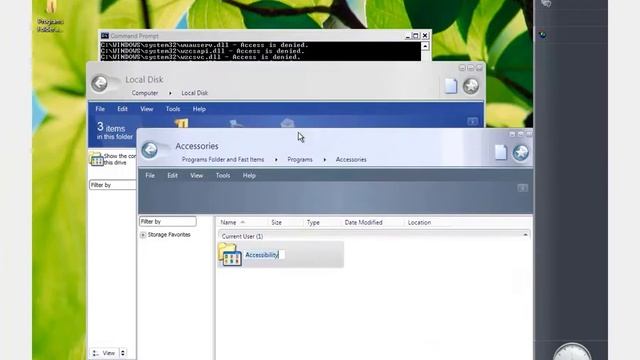Open Tools menu in Accessories window

(223, 176)
